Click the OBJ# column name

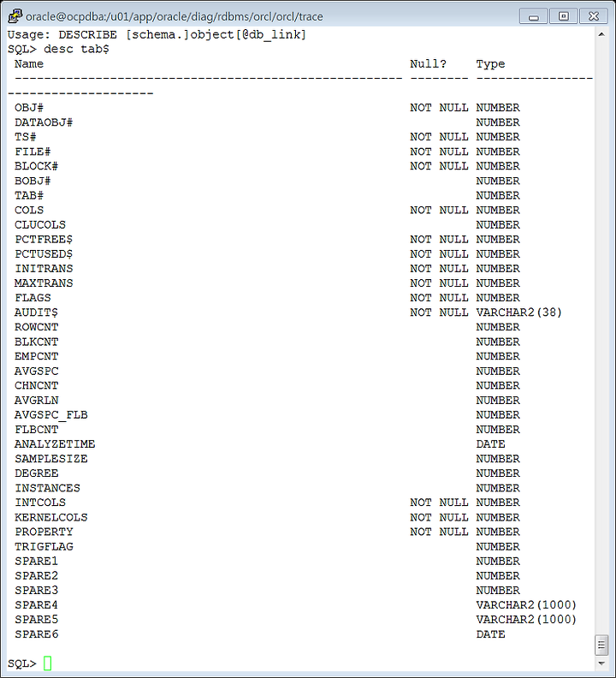(29, 108)
